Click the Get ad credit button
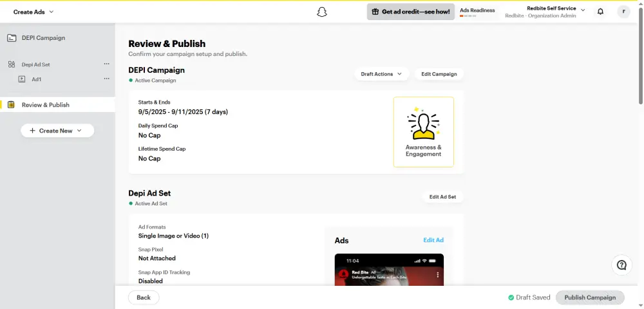Viewport: 644px width, 309px height. [x=410, y=12]
